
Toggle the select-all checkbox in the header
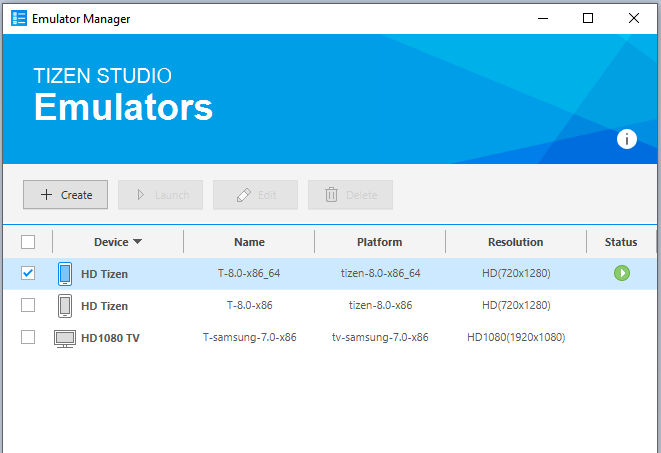click(x=28, y=242)
